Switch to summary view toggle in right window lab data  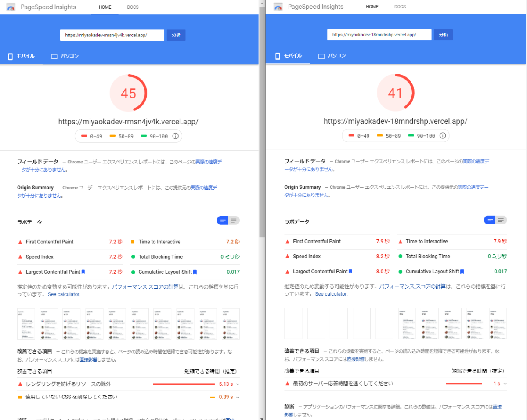point(490,220)
